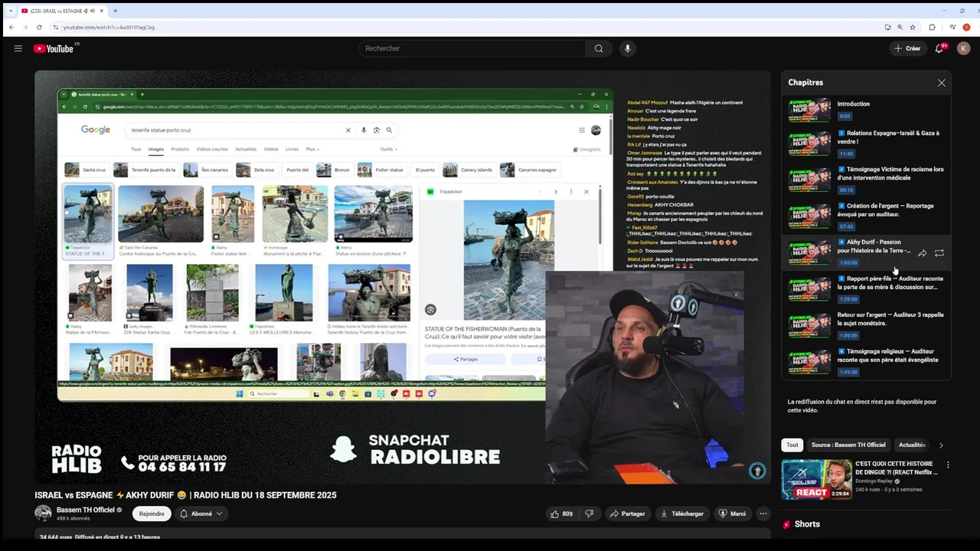Open the C'EST QUOI CETTE HISTOIRE video title
Screen dimensions: 980x551
(897, 468)
